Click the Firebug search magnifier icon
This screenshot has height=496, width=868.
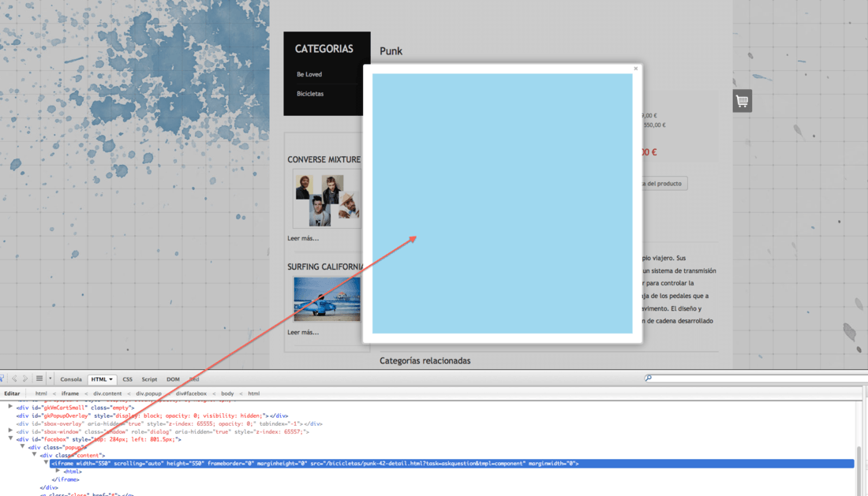[x=648, y=379]
